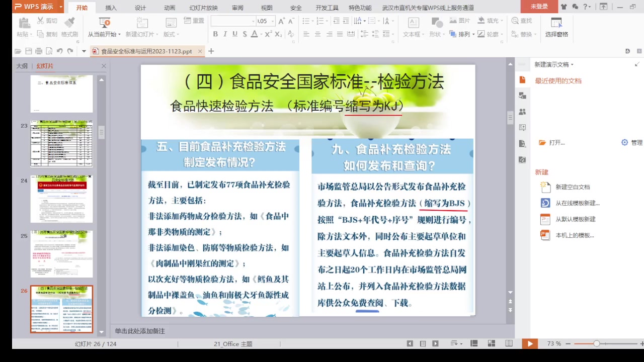644x362 pixels.
Task: Open the View (视图) tab
Action: pyautogui.click(x=267, y=8)
